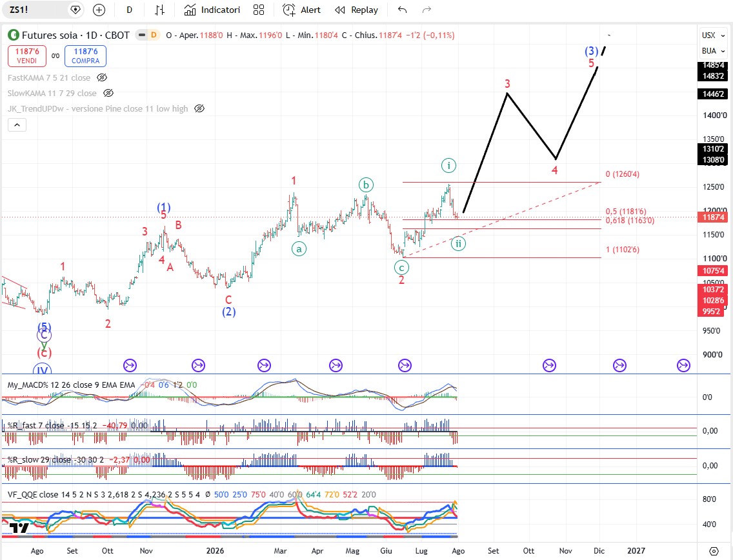Open the ZS1! symbol search field
This screenshot has width=733, height=560.
click(x=37, y=10)
